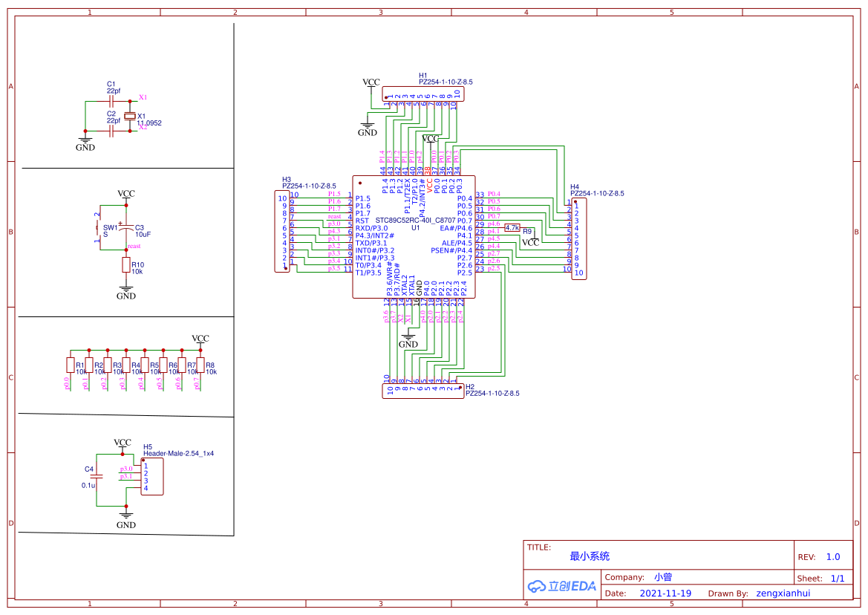Click the H5 Header-Male 1x4 component
The image size is (868, 615).
tap(151, 477)
